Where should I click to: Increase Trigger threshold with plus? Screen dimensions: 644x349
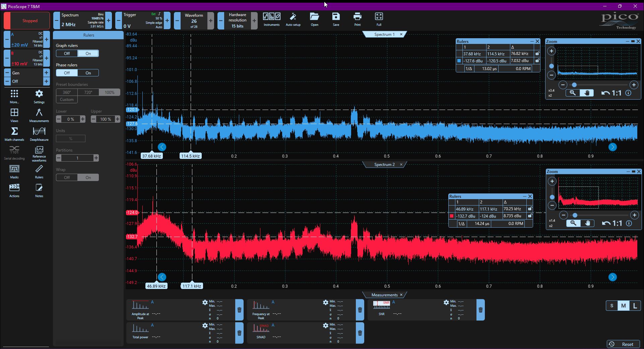pyautogui.click(x=167, y=20)
